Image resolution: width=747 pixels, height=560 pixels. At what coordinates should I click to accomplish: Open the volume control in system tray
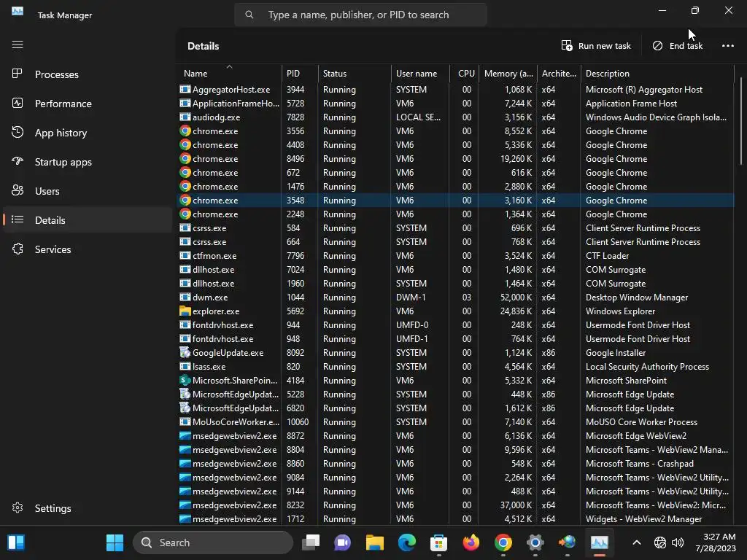677,542
